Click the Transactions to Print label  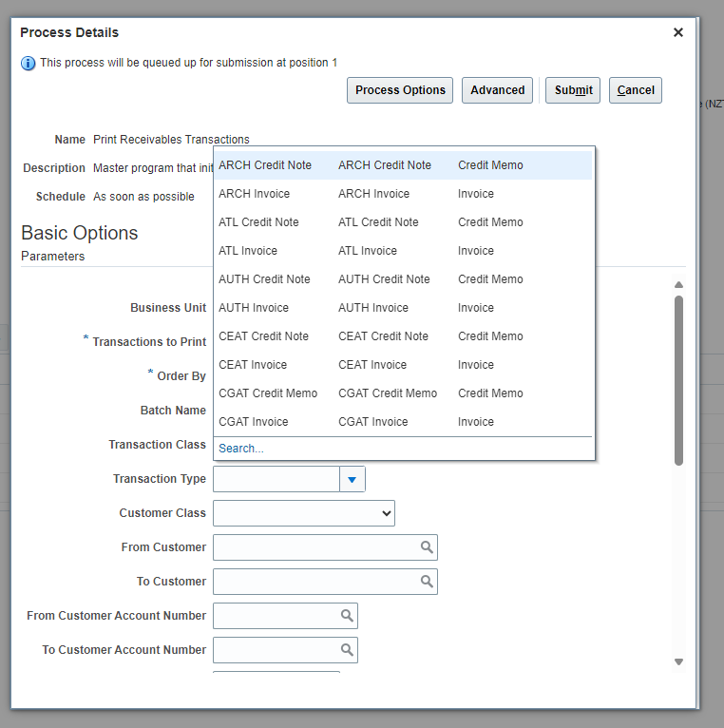149,342
